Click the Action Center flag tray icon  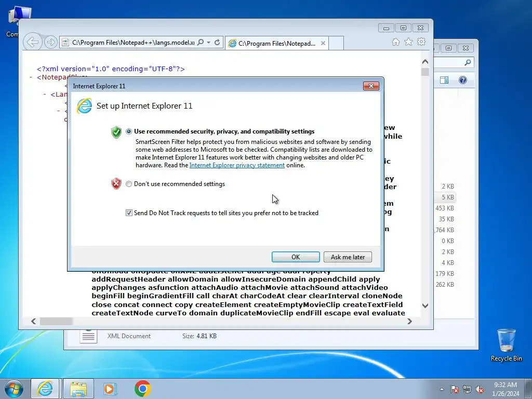point(454,389)
